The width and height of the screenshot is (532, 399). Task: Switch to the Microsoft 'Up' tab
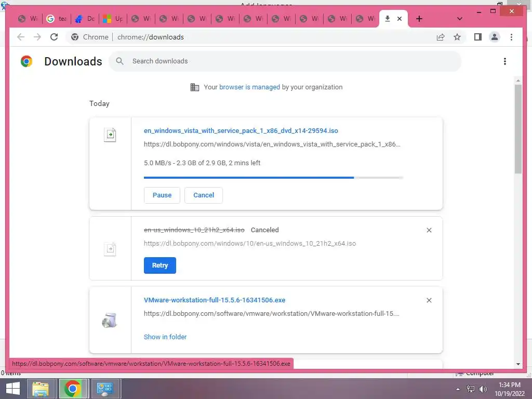[x=113, y=19]
